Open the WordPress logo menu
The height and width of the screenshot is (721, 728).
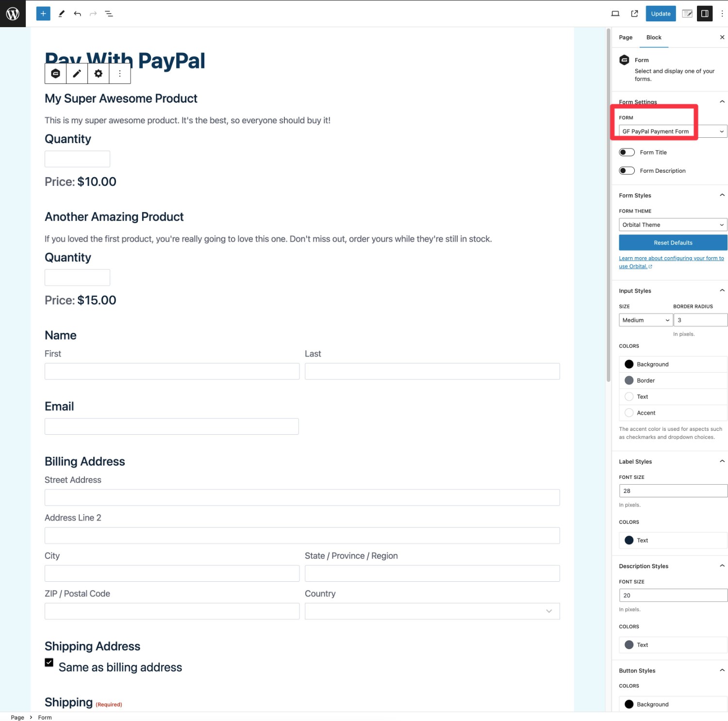(13, 14)
